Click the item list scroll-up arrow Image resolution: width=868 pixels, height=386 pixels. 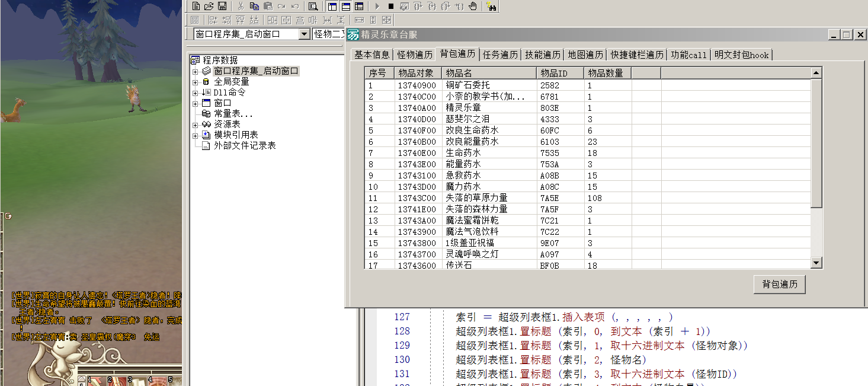point(816,73)
